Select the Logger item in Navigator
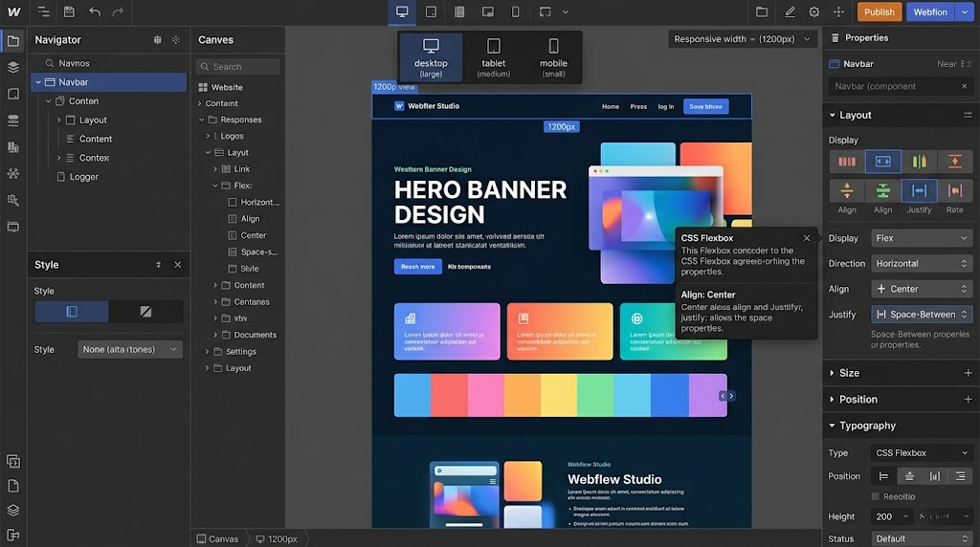980x547 pixels. pos(84,177)
